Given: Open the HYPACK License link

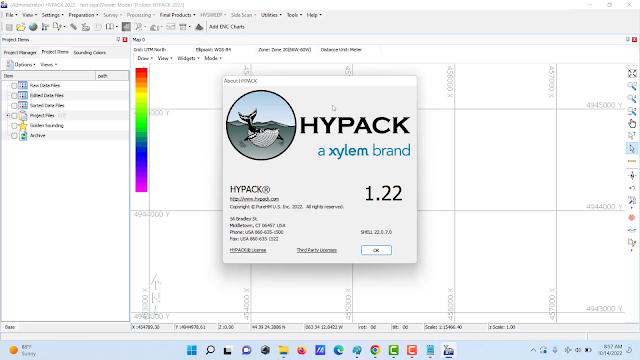Looking at the screenshot, I should [x=248, y=250].
